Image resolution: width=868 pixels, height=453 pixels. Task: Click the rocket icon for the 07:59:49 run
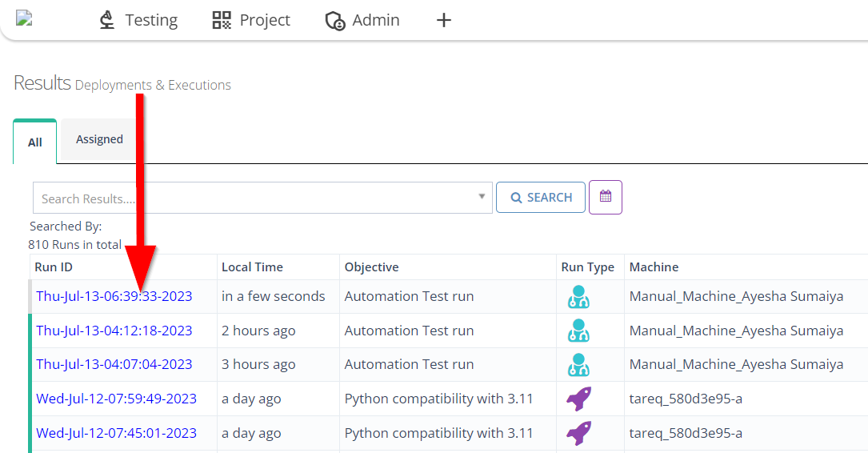coord(578,399)
